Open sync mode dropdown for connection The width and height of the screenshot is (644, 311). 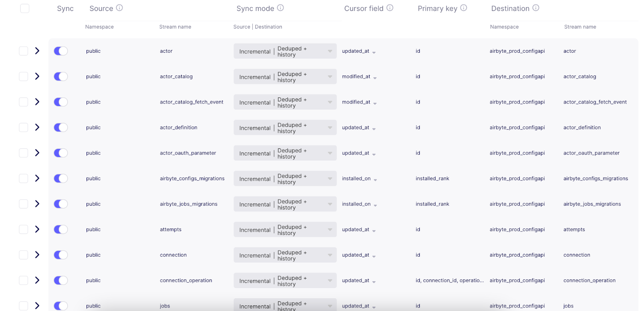pyautogui.click(x=285, y=255)
